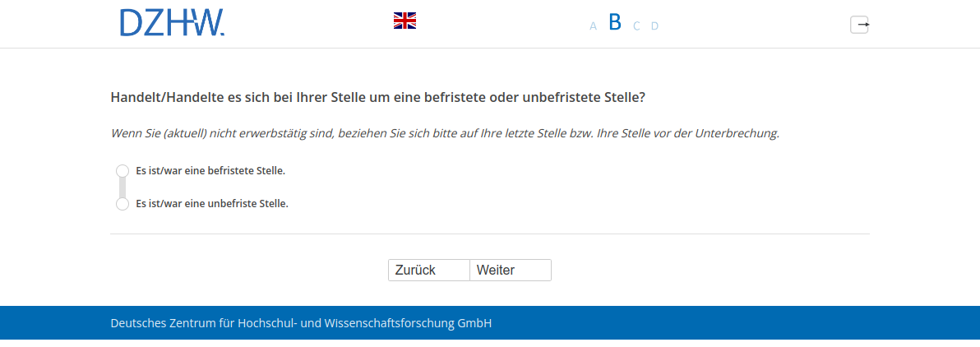Click the italic hint starting 'Wenn Sie (aktuell)'
The height and width of the screenshot is (347, 980).
tap(444, 132)
